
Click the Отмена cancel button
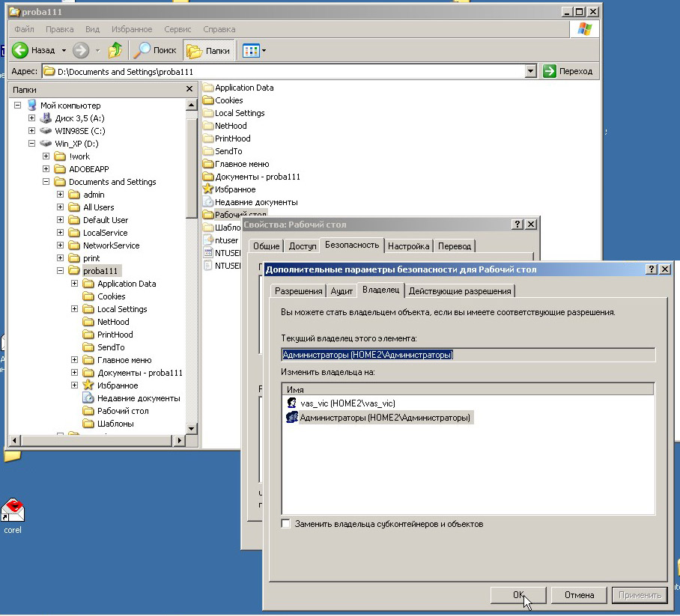579,595
